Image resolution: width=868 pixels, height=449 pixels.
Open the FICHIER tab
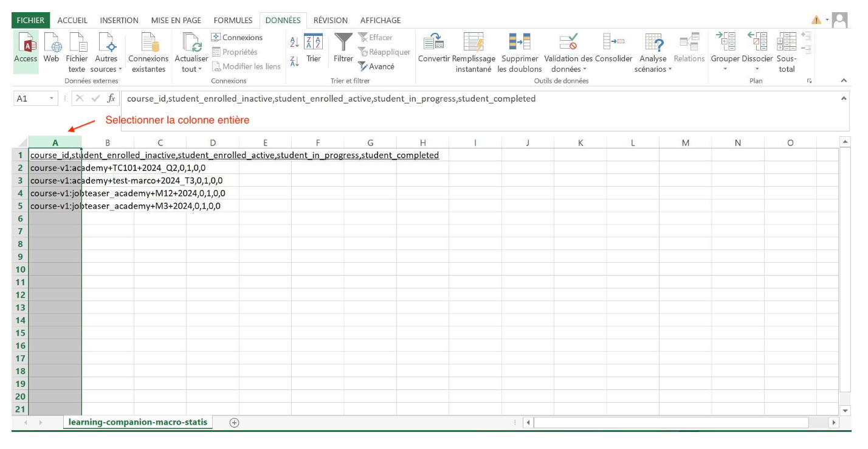point(30,20)
